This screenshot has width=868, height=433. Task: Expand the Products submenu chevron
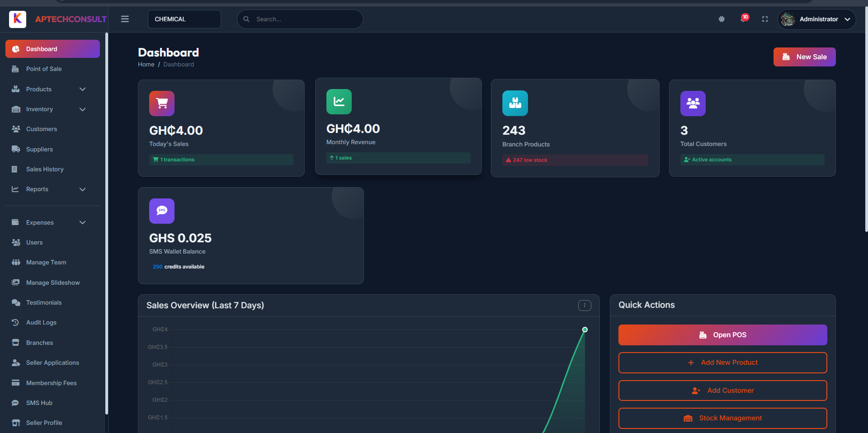[x=82, y=89]
